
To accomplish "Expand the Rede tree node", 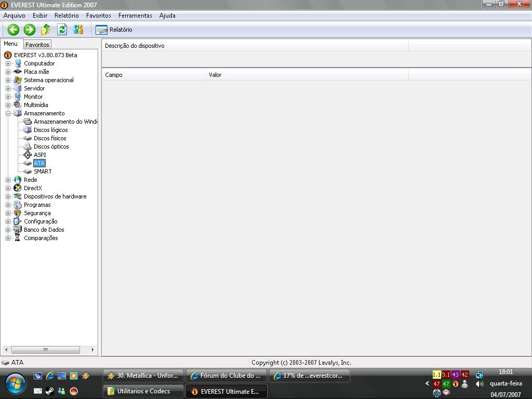I will point(8,180).
